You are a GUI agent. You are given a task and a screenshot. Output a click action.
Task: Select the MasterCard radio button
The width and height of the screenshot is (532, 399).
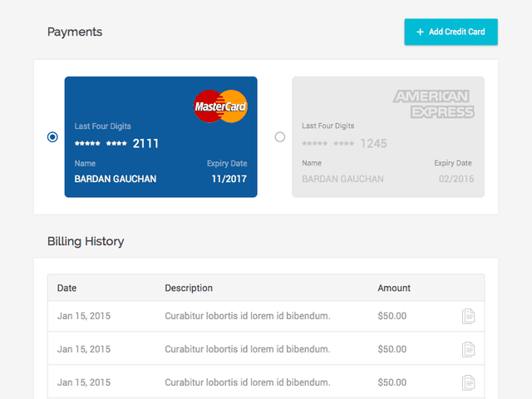click(53, 136)
